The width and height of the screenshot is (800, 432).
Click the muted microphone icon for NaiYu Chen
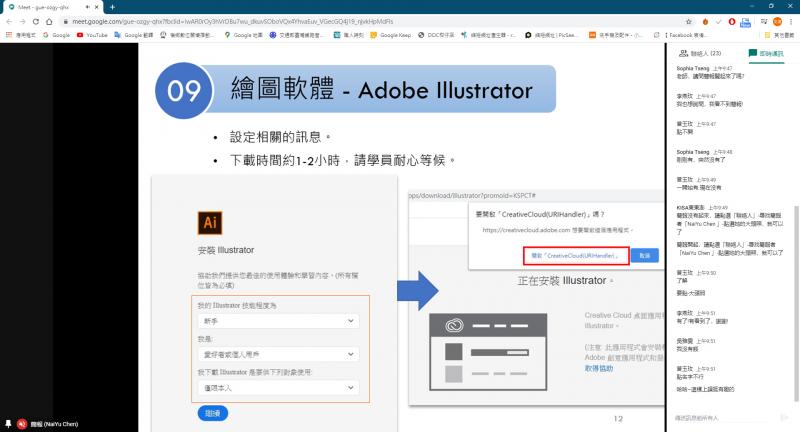tap(22, 424)
